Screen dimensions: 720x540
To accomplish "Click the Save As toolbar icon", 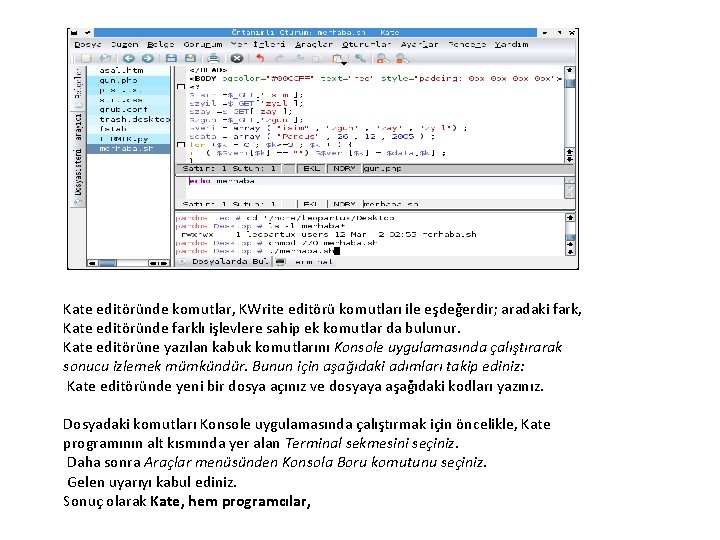I will (190, 58).
